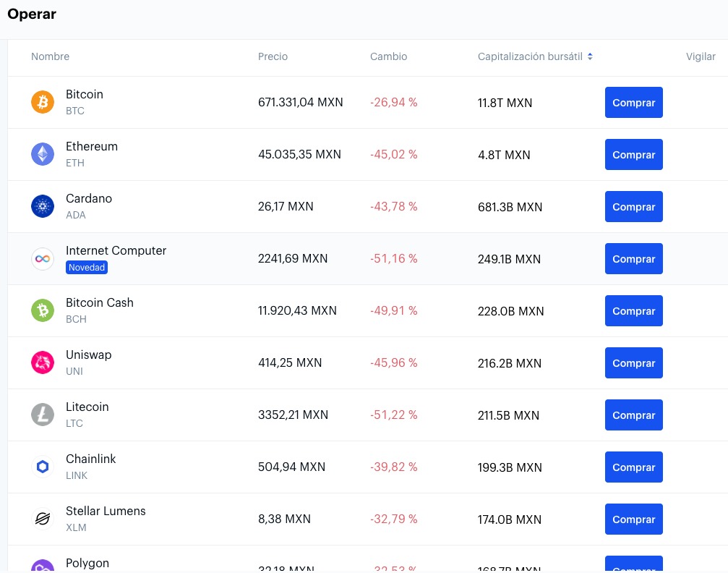The height and width of the screenshot is (573, 728).
Task: Select the Stellar Lumens logo icon
Action: (43, 519)
